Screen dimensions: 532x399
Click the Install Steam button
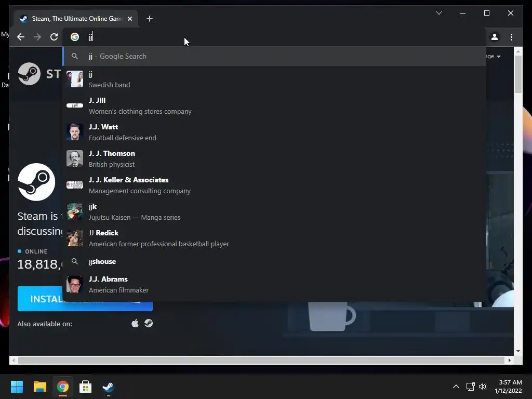[85, 299]
